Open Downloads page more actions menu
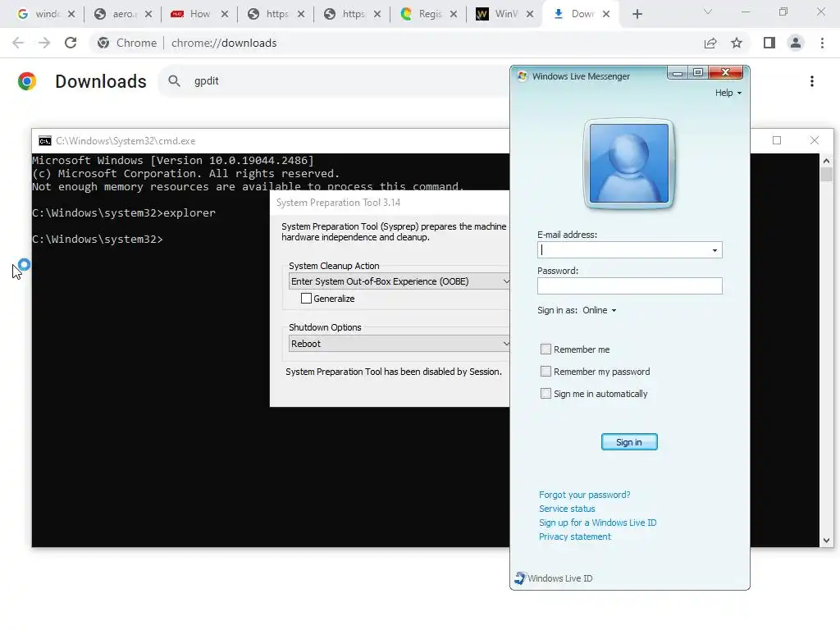 [x=812, y=81]
